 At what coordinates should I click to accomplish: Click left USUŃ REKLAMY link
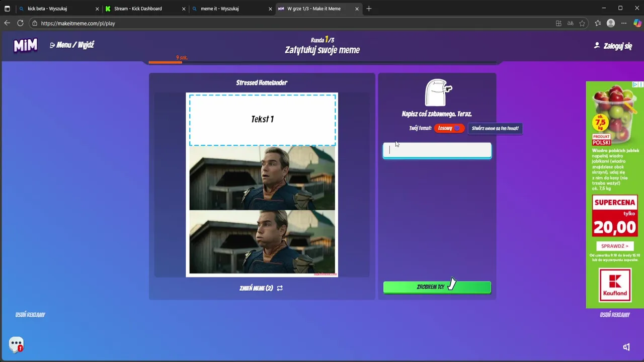coord(30,315)
